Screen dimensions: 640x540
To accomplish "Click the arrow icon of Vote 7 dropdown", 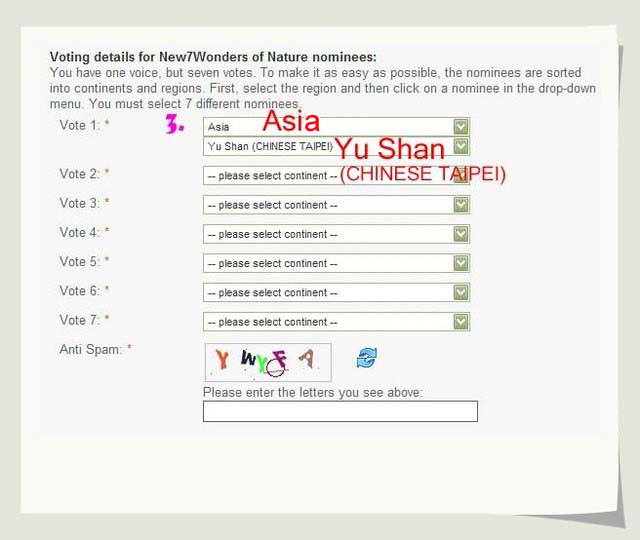I will [x=461, y=322].
